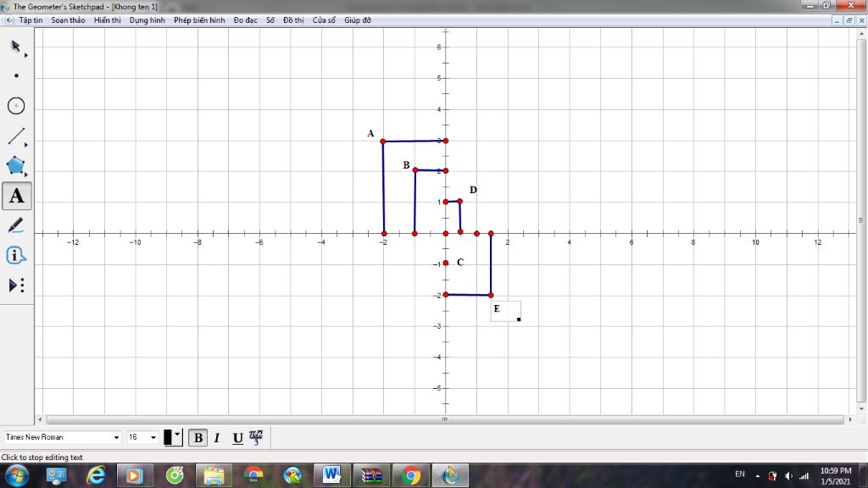Expand the text color dropdown arrow
This screenshot has height=488, width=868.
click(177, 435)
